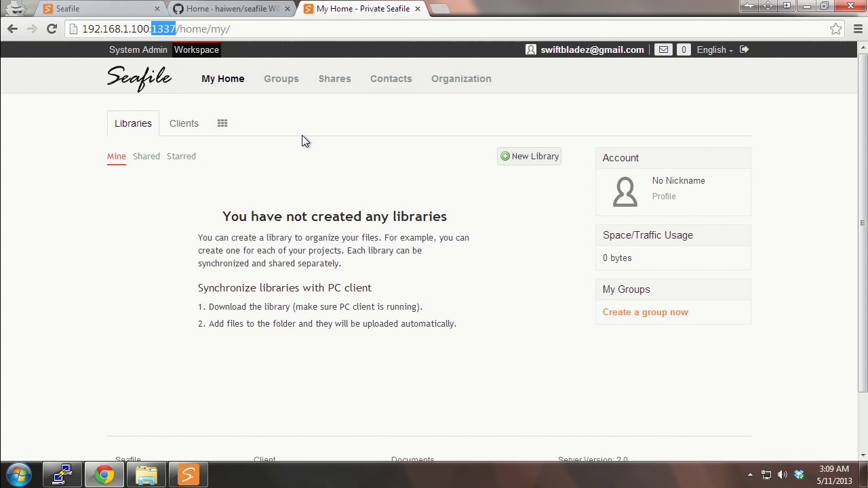Reload the page with refresh icon

52,28
